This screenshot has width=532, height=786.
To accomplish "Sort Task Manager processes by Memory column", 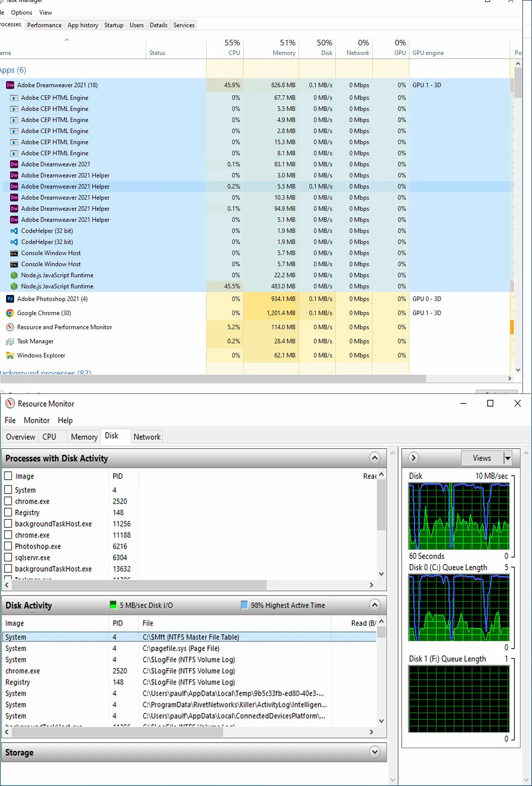I will [x=271, y=47].
